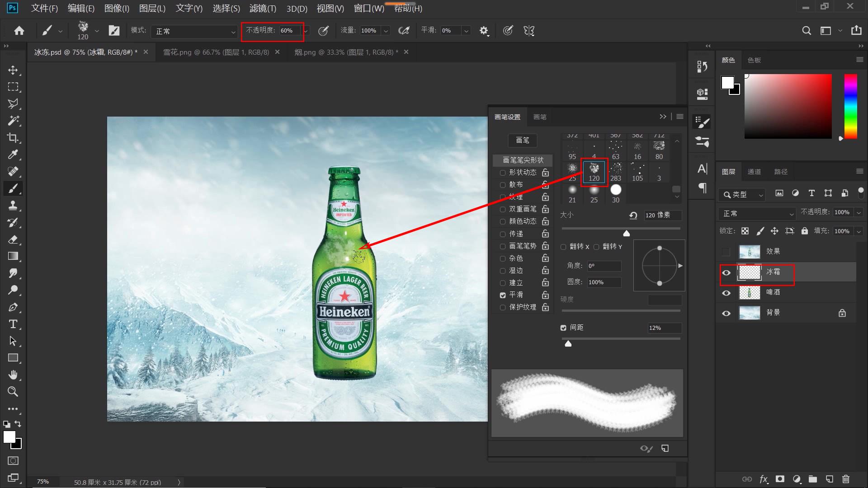Select the Rectangular Marquee tool
Screen dimensions: 868x488
[x=13, y=87]
